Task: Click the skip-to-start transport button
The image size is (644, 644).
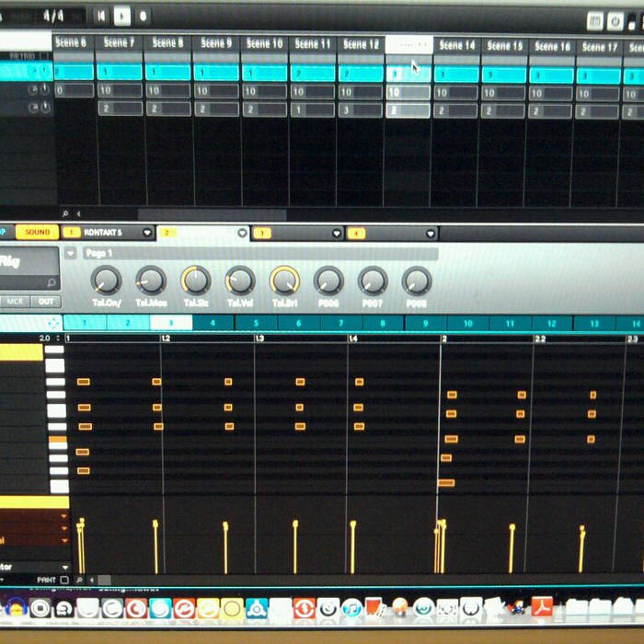Action: pyautogui.click(x=101, y=16)
